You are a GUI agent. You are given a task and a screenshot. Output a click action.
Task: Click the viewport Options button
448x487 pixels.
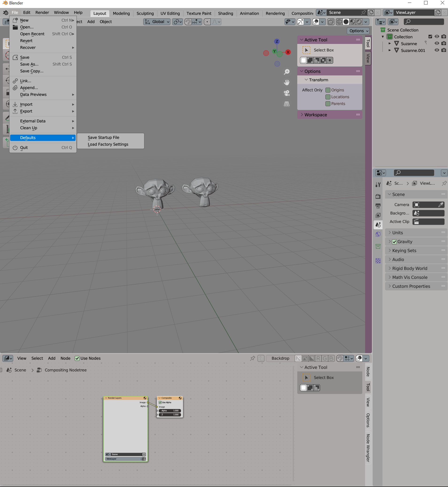358,31
